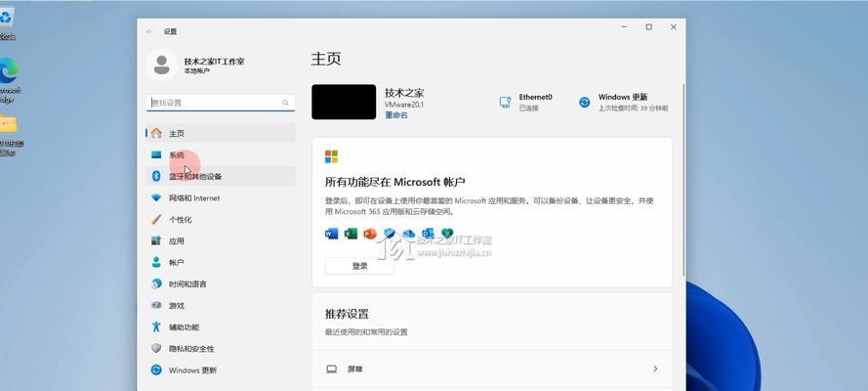The width and height of the screenshot is (868, 391).
Task: Click the black PC wallpaper thumbnail
Action: (x=344, y=102)
